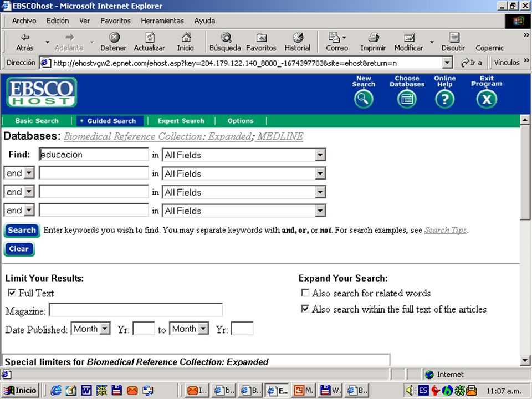This screenshot has width=532, height=399.
Task: Click the Actualizar refresh toolbar button
Action: coord(149,42)
